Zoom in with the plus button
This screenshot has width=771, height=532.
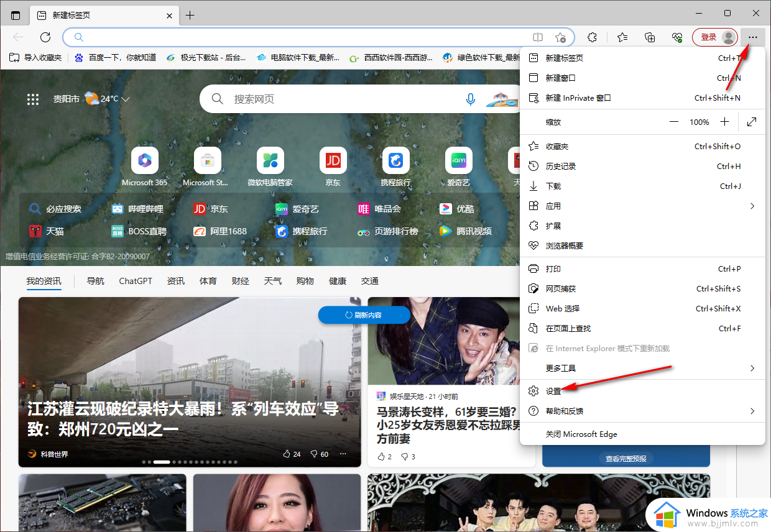click(724, 122)
